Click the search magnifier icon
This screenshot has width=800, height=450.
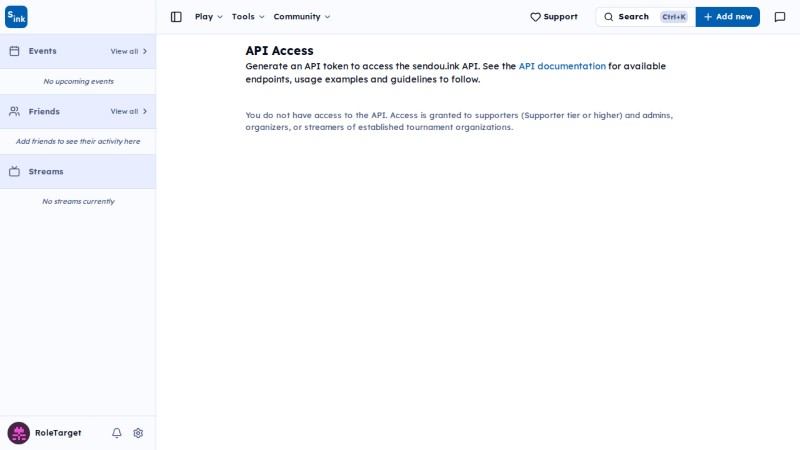(609, 17)
